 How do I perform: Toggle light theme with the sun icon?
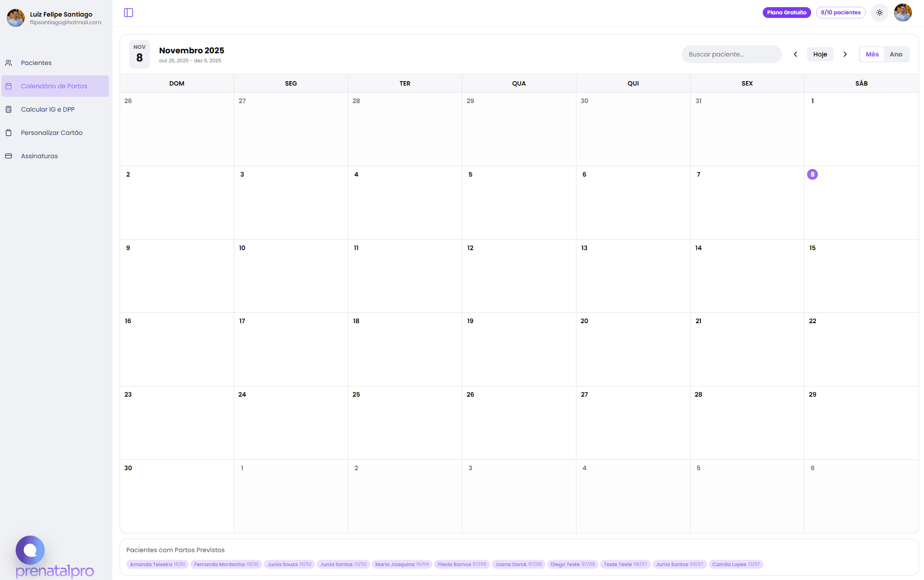(x=879, y=13)
